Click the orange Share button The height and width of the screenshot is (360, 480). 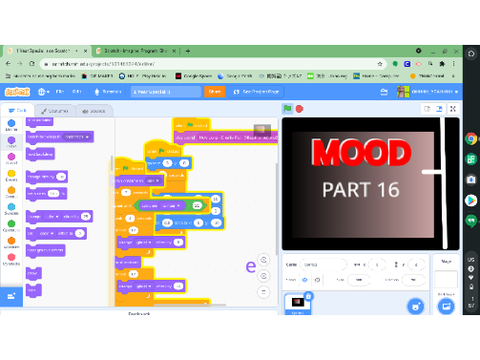point(215,92)
